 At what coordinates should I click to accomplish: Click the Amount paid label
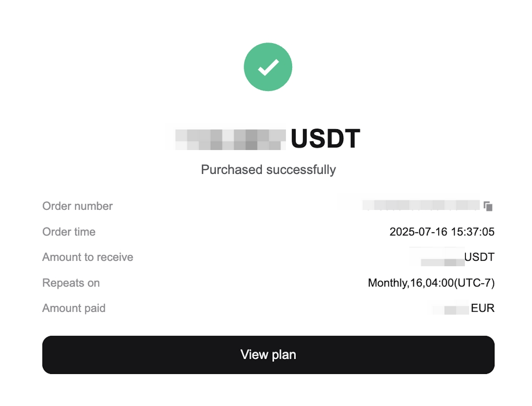tap(74, 308)
